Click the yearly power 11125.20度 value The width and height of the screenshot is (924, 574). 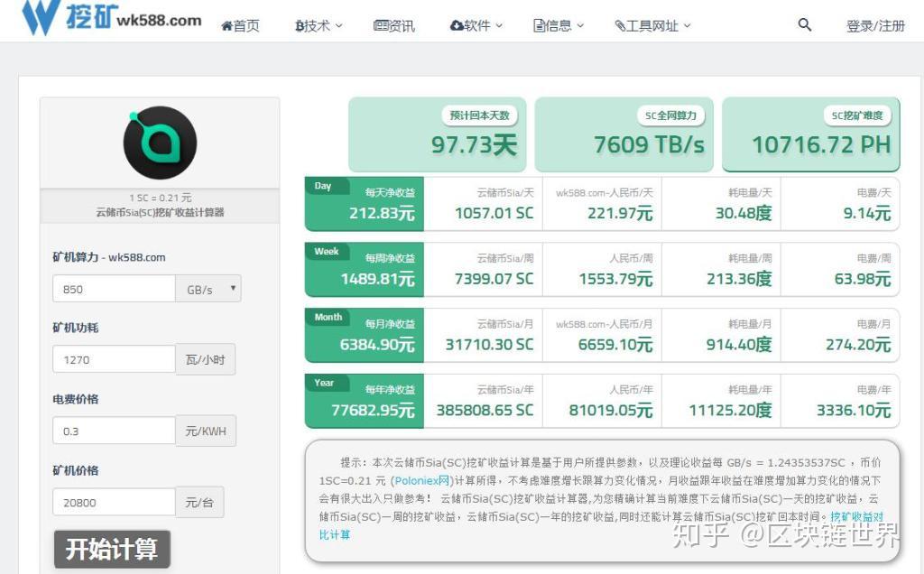click(731, 410)
